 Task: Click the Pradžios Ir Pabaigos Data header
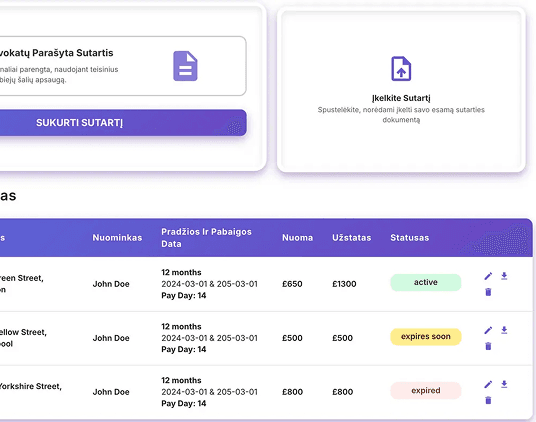(x=206, y=238)
